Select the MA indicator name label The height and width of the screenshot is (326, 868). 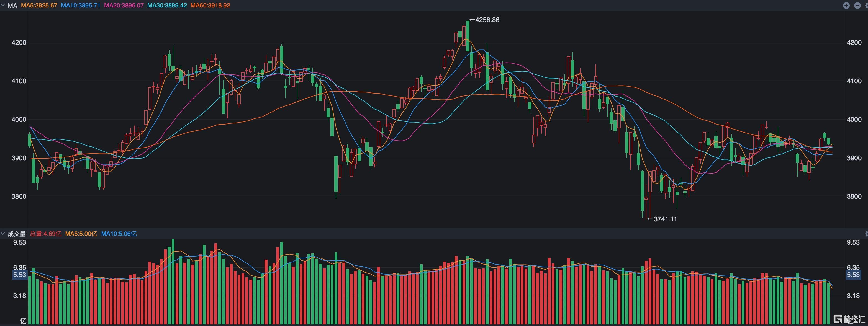[12, 6]
